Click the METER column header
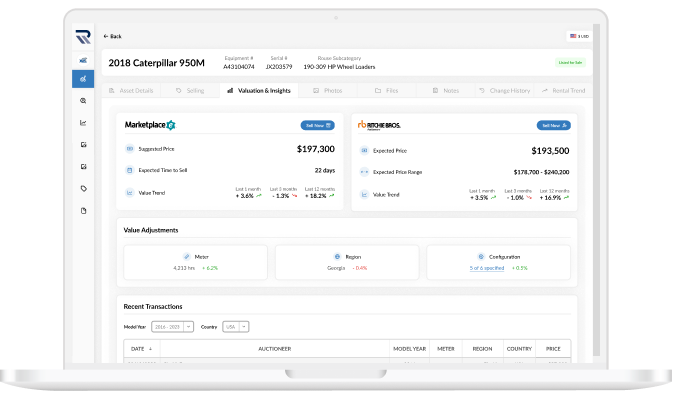Viewport: 677px width, 399px height. click(x=446, y=349)
